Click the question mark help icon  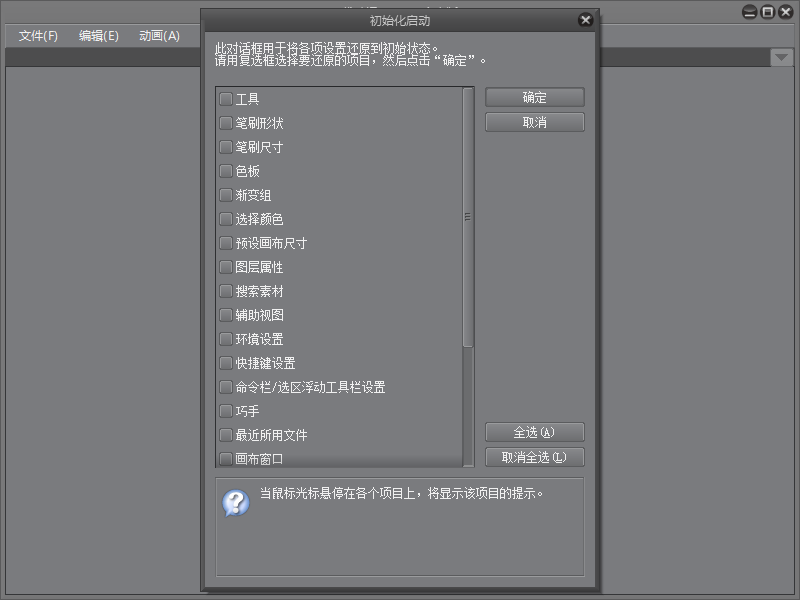click(x=235, y=503)
